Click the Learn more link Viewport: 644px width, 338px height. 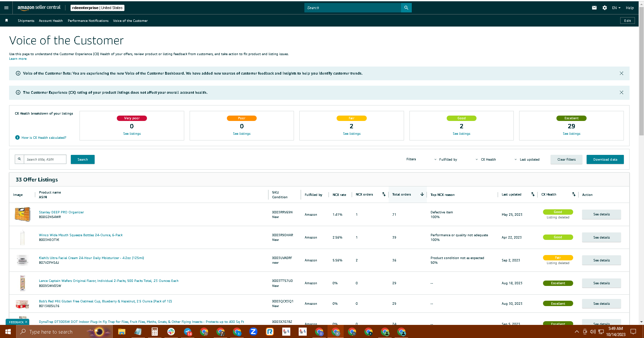point(18,59)
